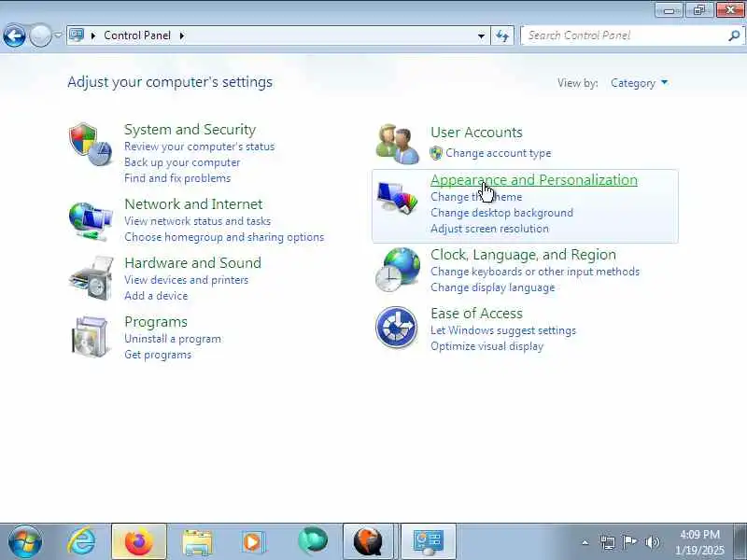Click Choose homegroup and sharing options

pyautogui.click(x=224, y=237)
